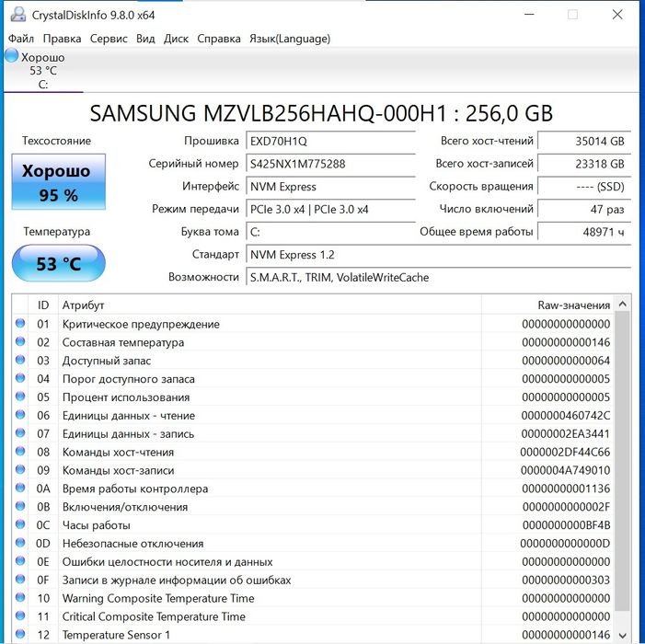This screenshot has height=644, width=645.
Task: Click the transfer mode field PCIe 3.0 x4
Action: pyautogui.click(x=330, y=210)
